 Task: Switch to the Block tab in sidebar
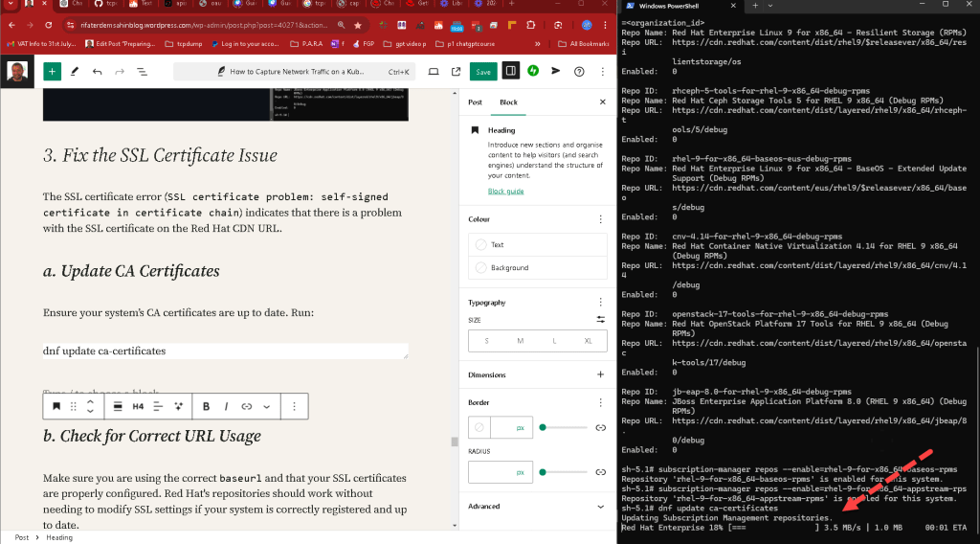tap(508, 102)
